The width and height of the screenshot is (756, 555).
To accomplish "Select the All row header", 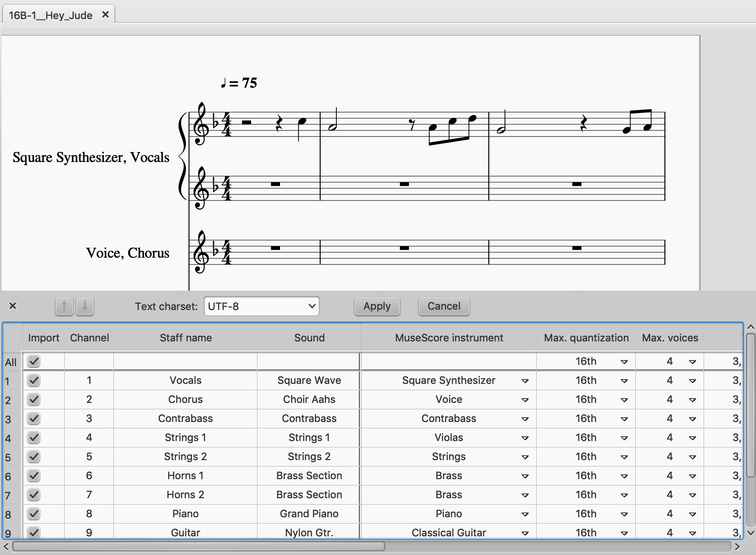I will pos(13,361).
